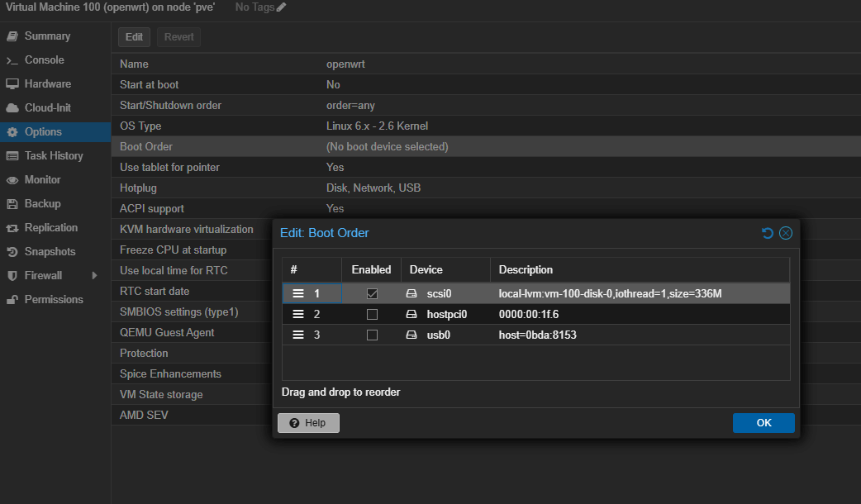
Task: Click the disk icon beside scsi0 device
Action: click(x=411, y=293)
